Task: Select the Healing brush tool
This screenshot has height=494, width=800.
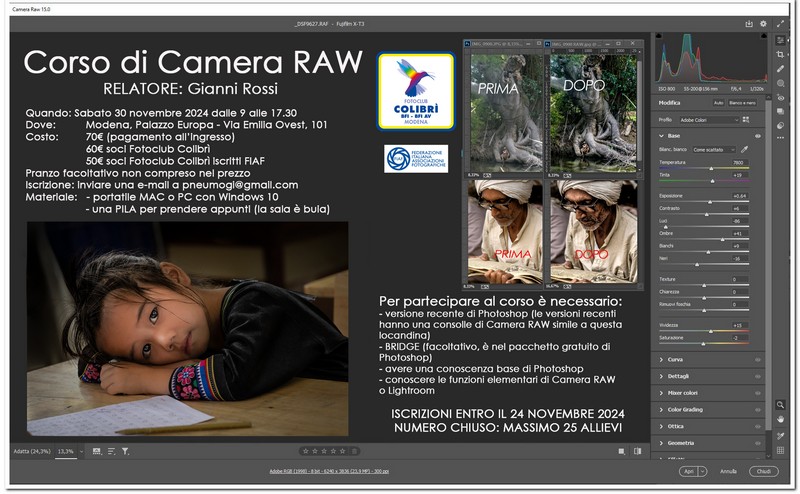Action: (780, 69)
